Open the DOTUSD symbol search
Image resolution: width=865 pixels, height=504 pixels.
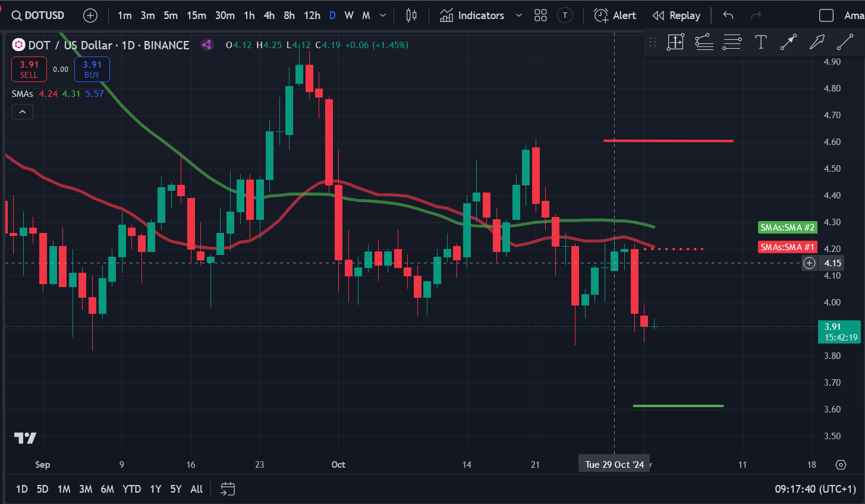coord(38,15)
